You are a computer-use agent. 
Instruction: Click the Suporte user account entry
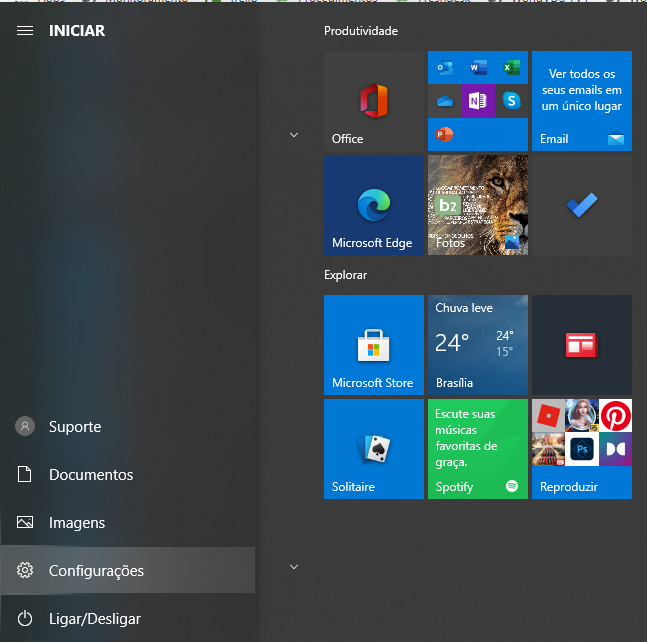click(128, 426)
